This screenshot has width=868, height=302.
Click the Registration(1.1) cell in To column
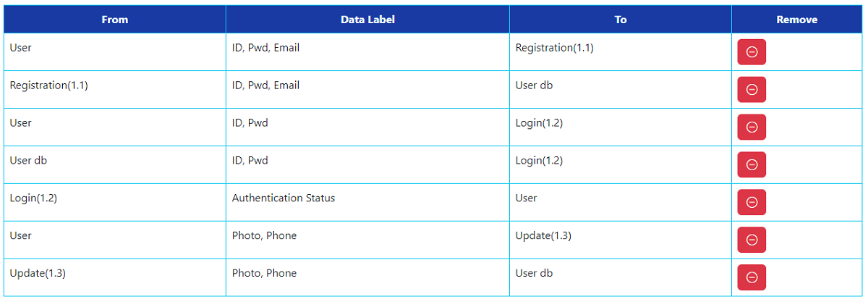coord(621,52)
